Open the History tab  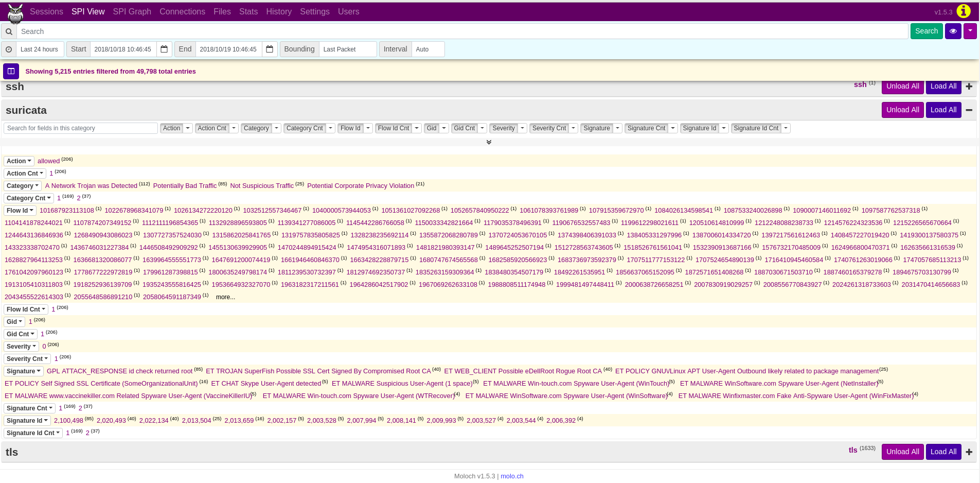pyautogui.click(x=279, y=11)
